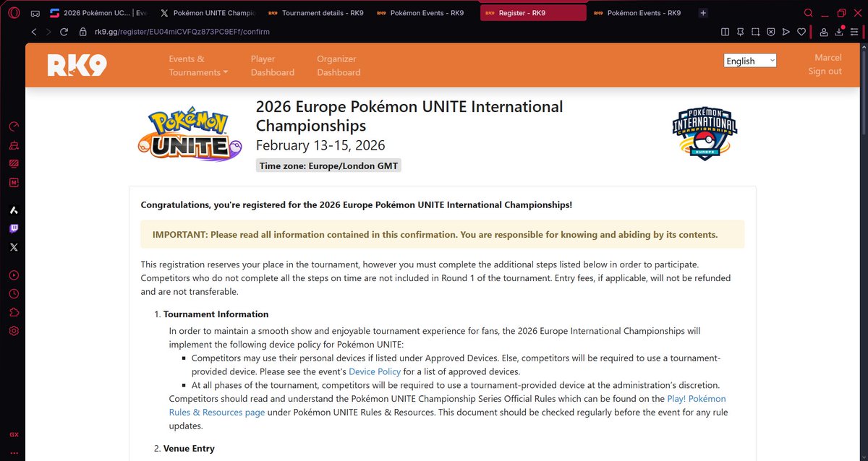Open the split screen icon in address bar

(x=726, y=32)
